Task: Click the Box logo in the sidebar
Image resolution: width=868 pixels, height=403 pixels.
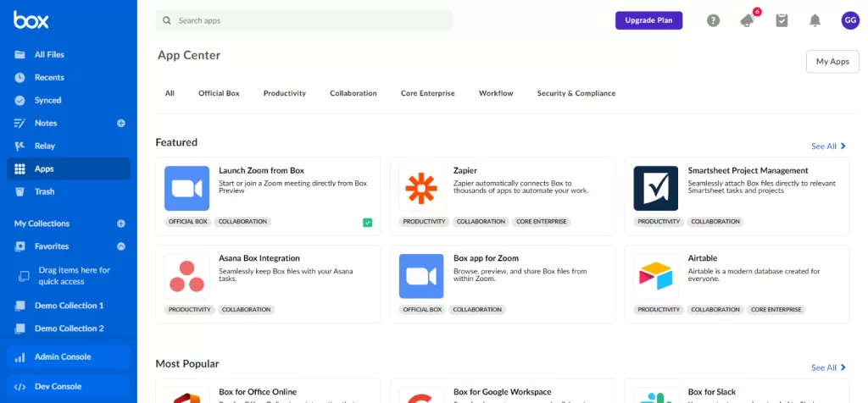Action: coord(31,20)
